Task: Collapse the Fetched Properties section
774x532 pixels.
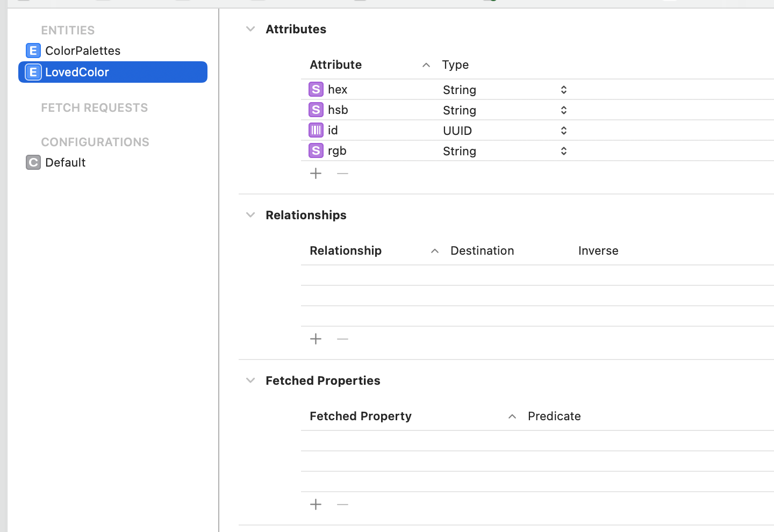Action: tap(250, 380)
